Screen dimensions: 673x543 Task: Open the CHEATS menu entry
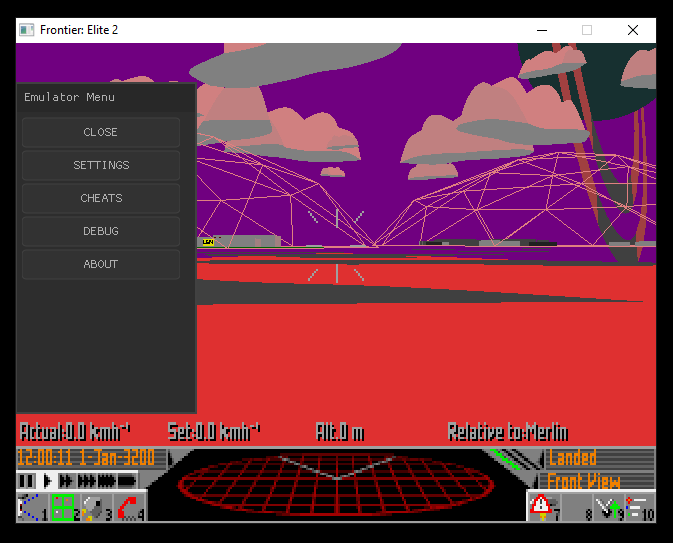[101, 198]
